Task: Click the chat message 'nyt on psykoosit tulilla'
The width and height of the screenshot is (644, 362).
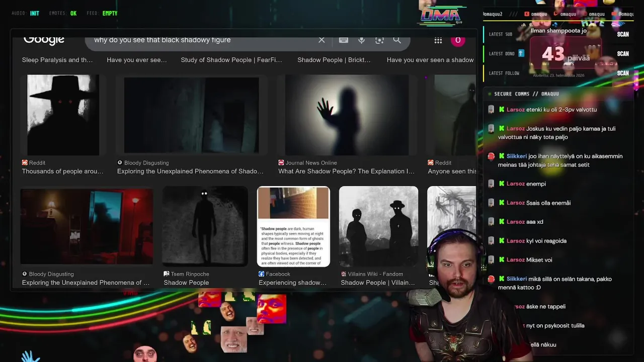Action: tap(555, 326)
